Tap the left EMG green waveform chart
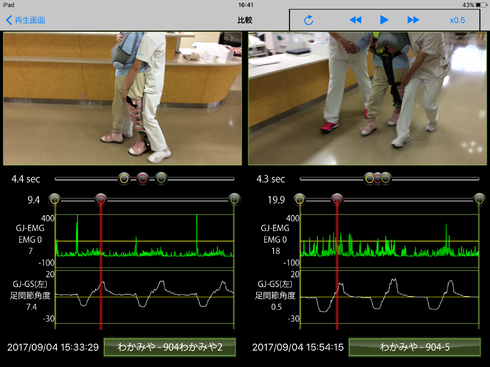This screenshot has width=490, height=367. pos(144,241)
